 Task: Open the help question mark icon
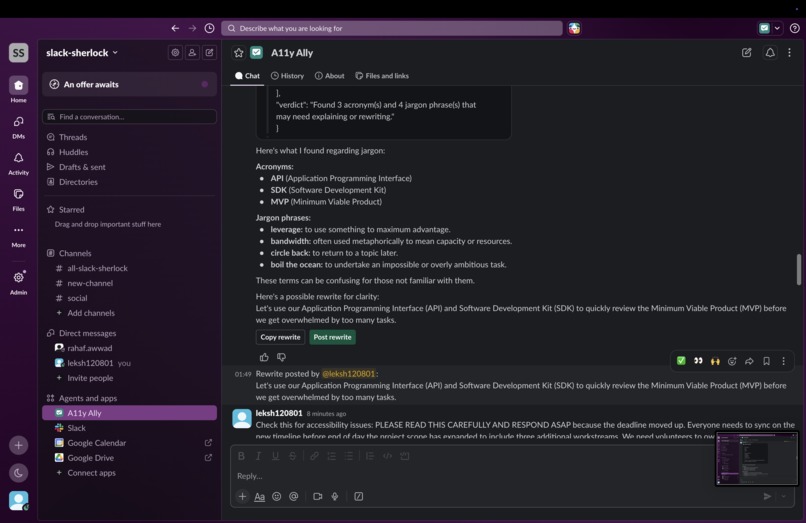coord(794,28)
